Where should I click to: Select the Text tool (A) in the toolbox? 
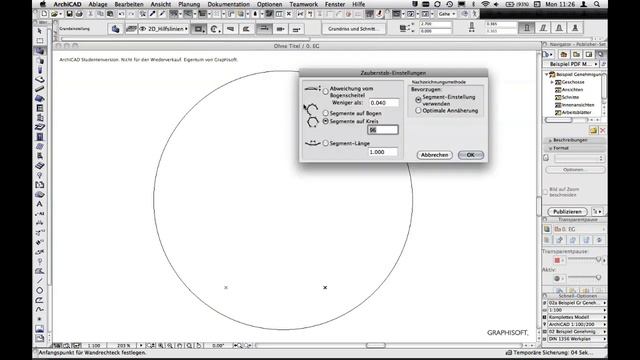[40, 204]
